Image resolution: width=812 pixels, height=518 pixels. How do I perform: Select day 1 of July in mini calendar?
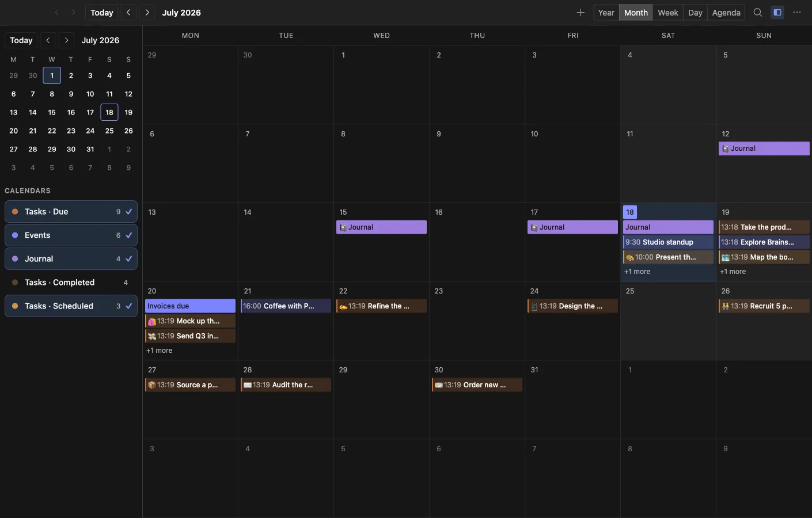(52, 75)
